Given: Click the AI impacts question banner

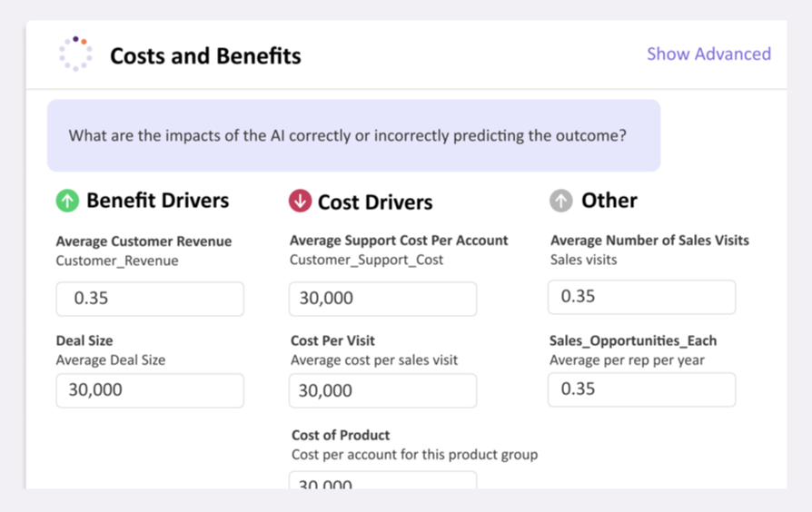Looking at the screenshot, I should click(x=353, y=135).
